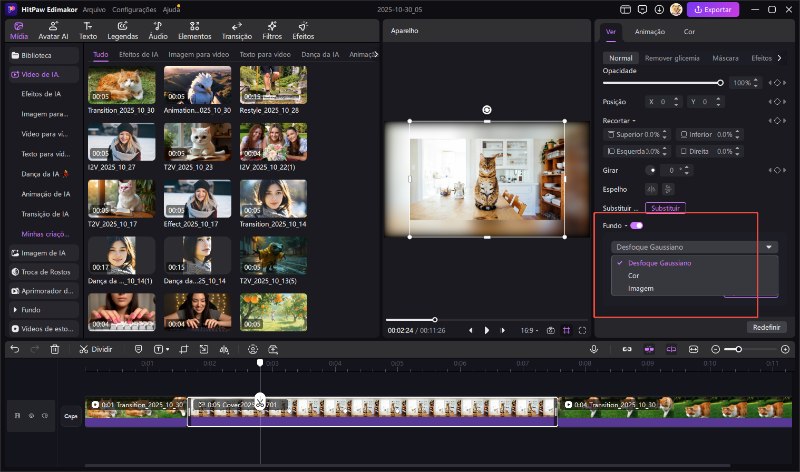
Task: Expand the Recortar section arrow
Action: pyautogui.click(x=634, y=121)
